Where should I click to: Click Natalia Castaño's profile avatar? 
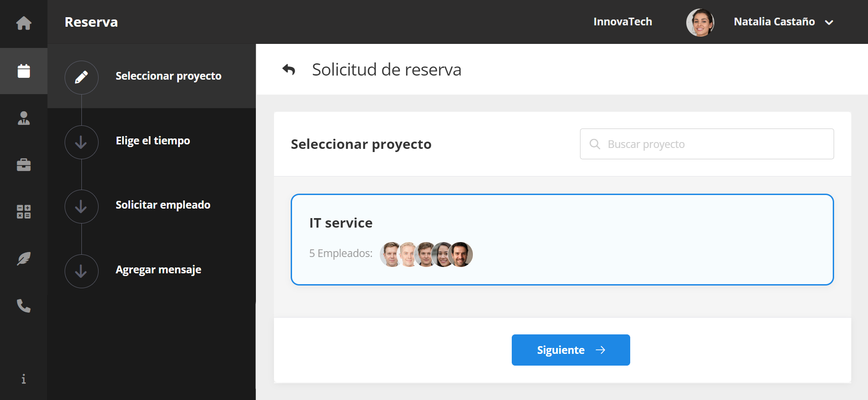[700, 22]
